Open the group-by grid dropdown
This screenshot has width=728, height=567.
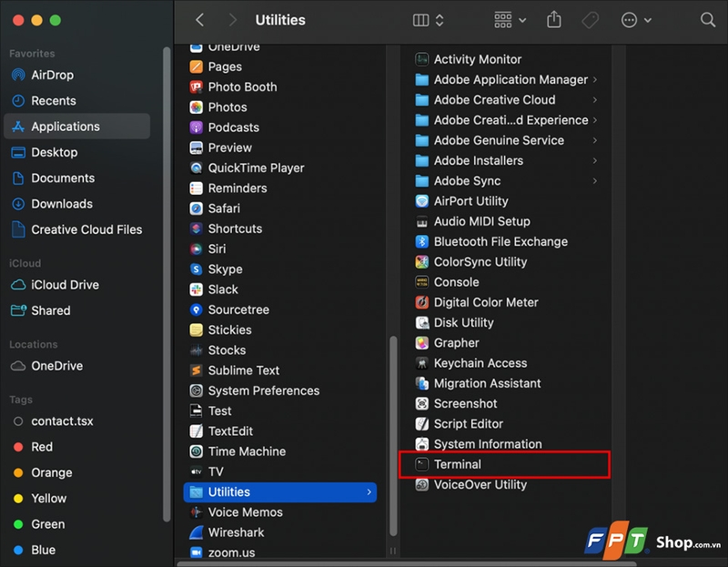(510, 20)
